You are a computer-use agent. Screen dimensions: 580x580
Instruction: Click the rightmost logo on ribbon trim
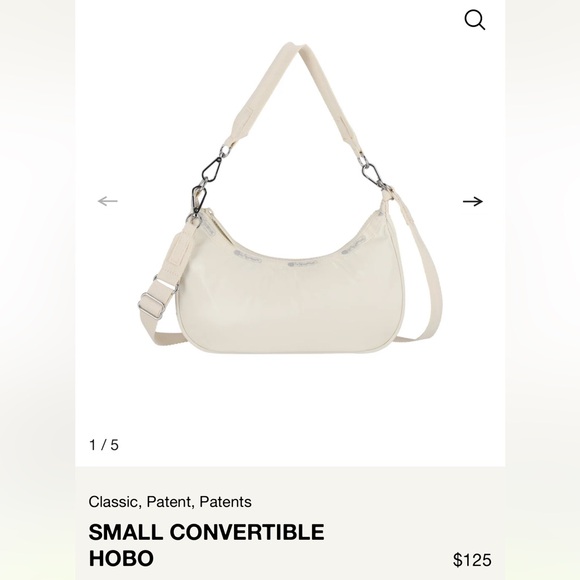pyautogui.click(x=353, y=246)
